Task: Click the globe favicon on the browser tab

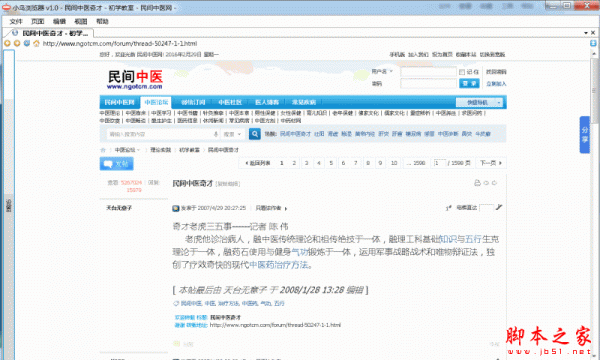Action: [x=15, y=33]
